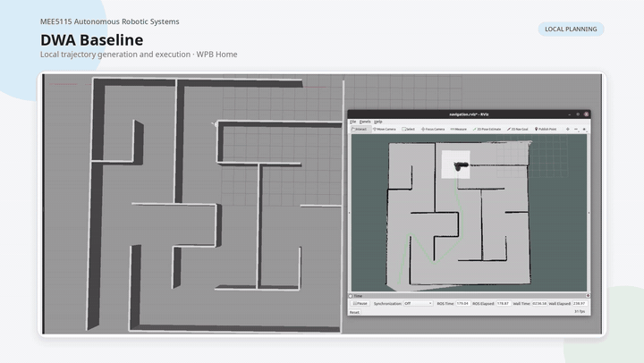Click the RViz window title bar
Image resolution: width=644 pixels, height=363 pixels.
click(x=469, y=114)
